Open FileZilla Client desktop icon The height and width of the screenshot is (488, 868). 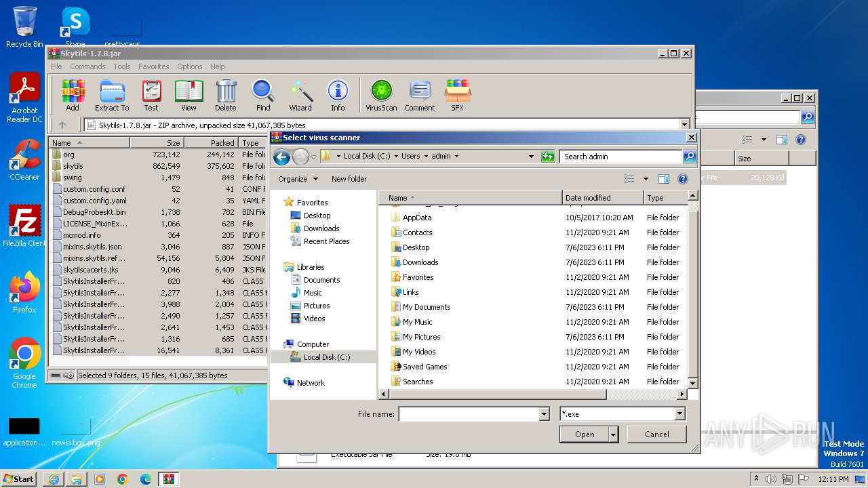(x=24, y=226)
